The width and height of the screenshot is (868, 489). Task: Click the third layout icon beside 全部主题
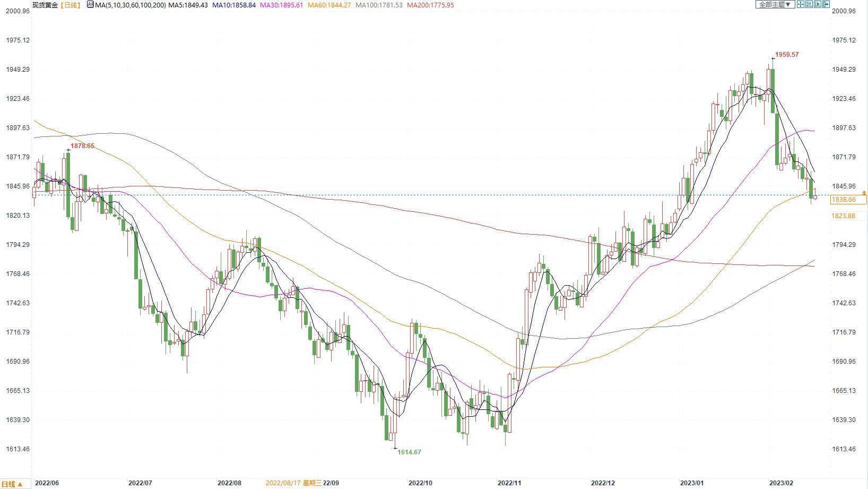[x=818, y=4]
